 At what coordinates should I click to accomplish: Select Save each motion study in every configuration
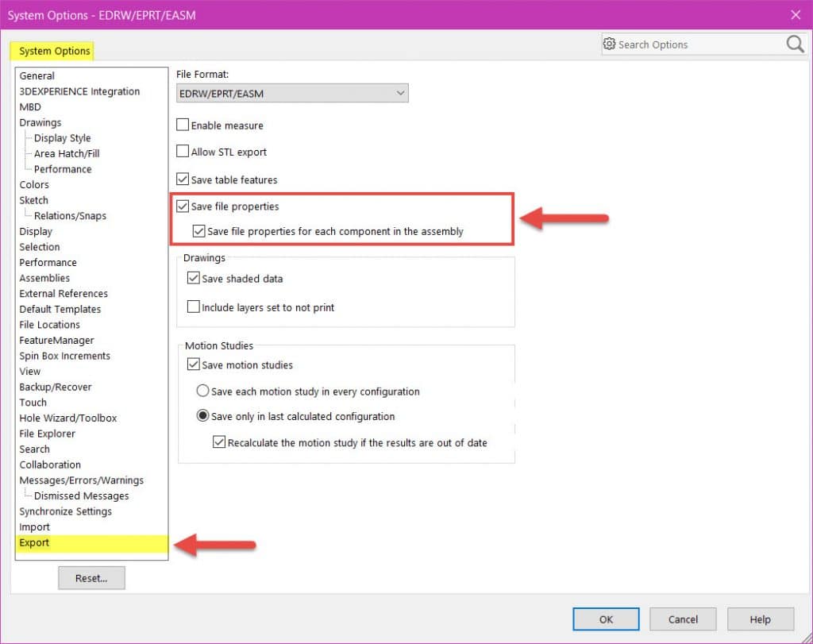(x=202, y=391)
